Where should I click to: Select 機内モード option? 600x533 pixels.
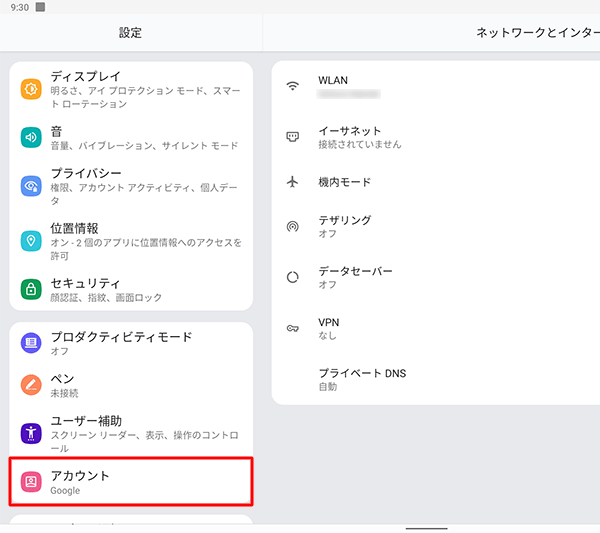click(436, 182)
